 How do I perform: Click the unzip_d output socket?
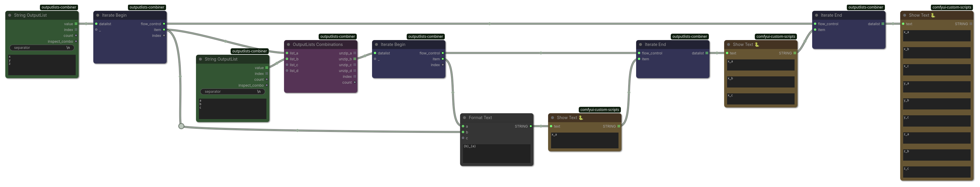354,71
